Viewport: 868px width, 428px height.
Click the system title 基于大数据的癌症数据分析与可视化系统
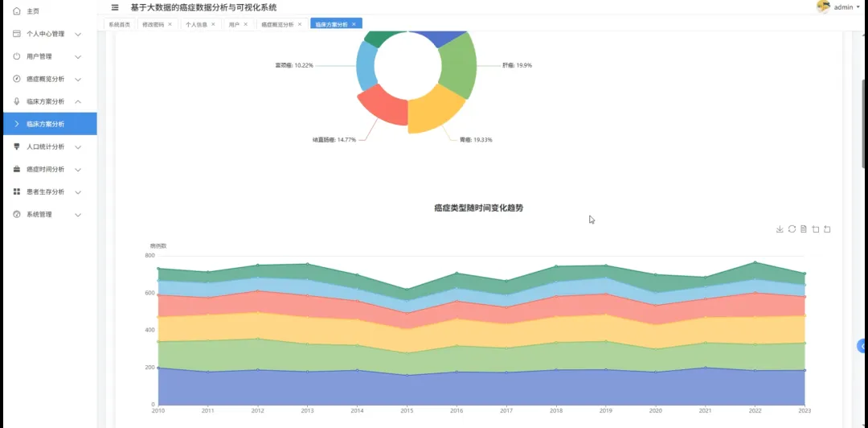[x=203, y=8]
